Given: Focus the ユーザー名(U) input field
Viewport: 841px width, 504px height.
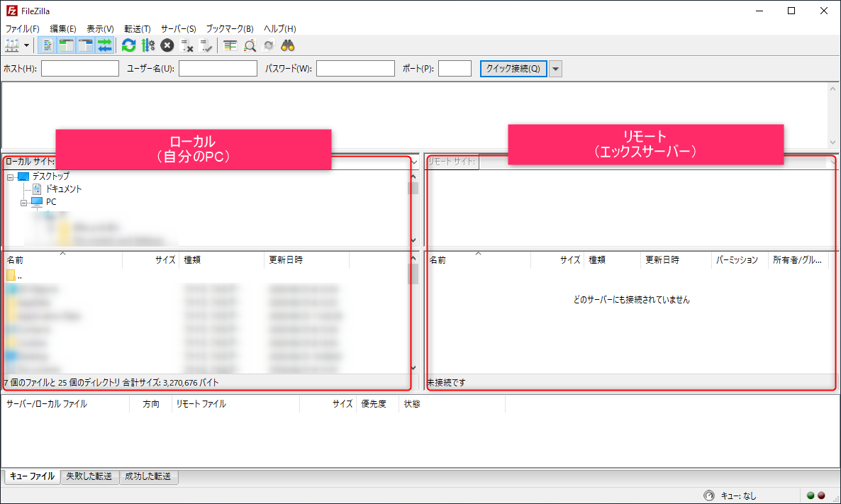Looking at the screenshot, I should [x=218, y=69].
